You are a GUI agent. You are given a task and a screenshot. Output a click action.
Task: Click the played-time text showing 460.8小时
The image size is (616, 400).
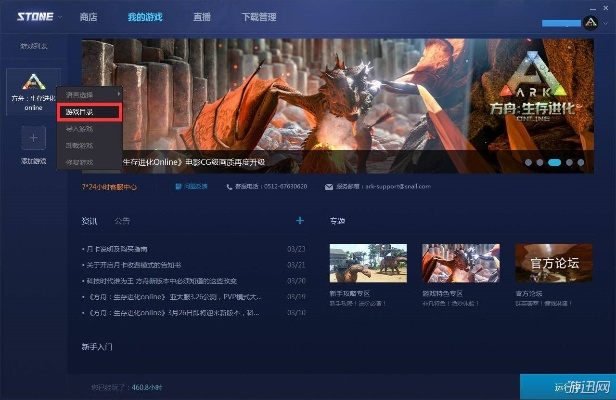(126, 387)
